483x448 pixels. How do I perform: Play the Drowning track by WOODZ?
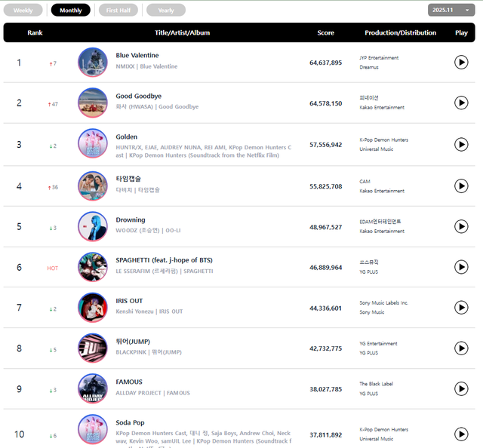tap(461, 226)
